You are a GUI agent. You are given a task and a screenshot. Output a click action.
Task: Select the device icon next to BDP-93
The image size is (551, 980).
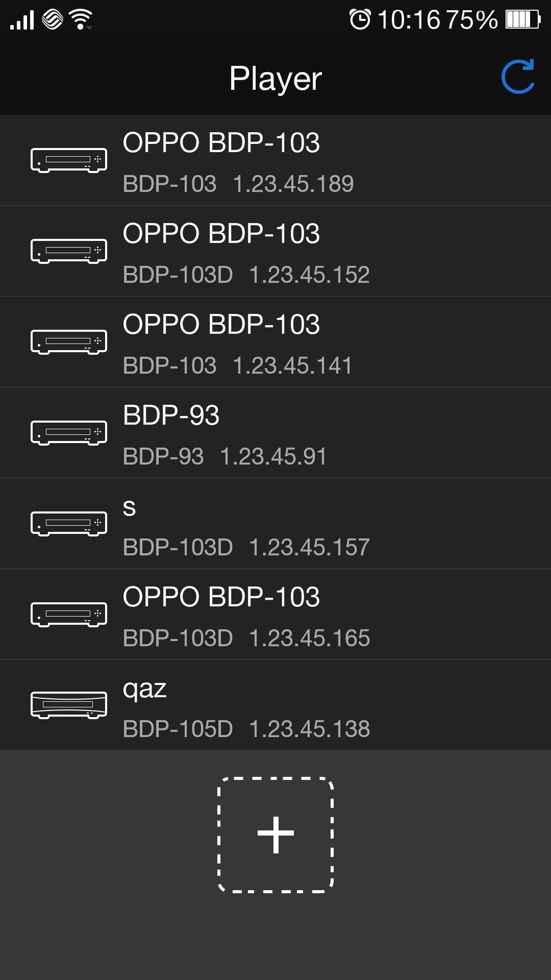[69, 432]
